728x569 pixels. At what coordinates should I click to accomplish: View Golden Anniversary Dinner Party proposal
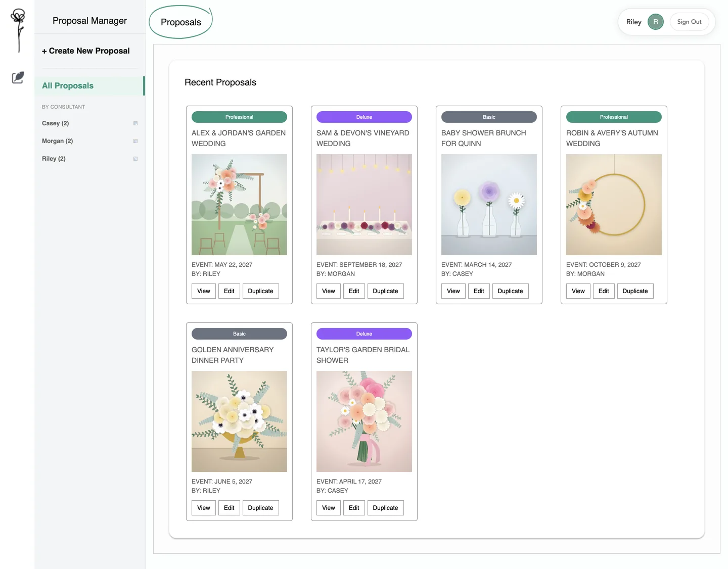point(204,508)
